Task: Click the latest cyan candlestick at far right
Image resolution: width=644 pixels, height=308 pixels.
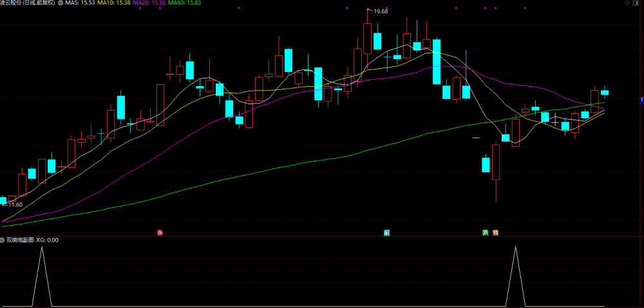Action: (x=605, y=93)
